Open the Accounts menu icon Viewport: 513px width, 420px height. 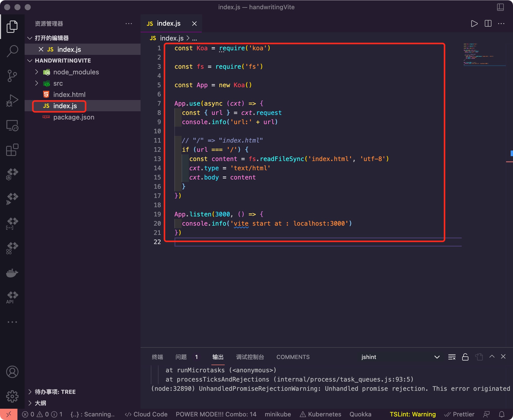click(12, 372)
